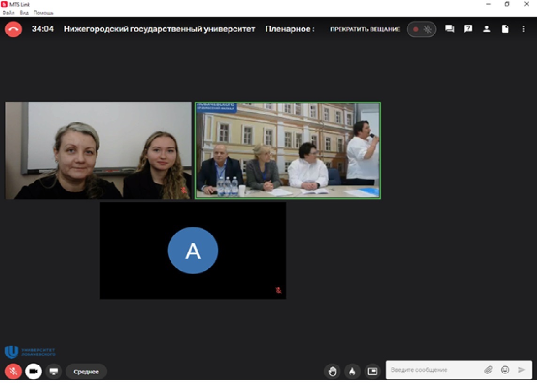This screenshot has width=538, height=392.
Task: Toggle the recording control
Action: [x=421, y=29]
